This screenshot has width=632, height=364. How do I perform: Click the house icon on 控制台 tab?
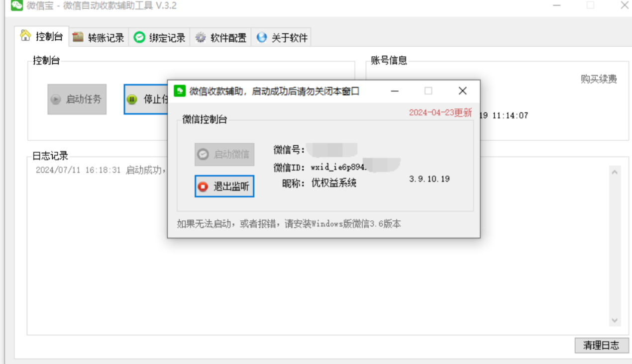point(25,36)
